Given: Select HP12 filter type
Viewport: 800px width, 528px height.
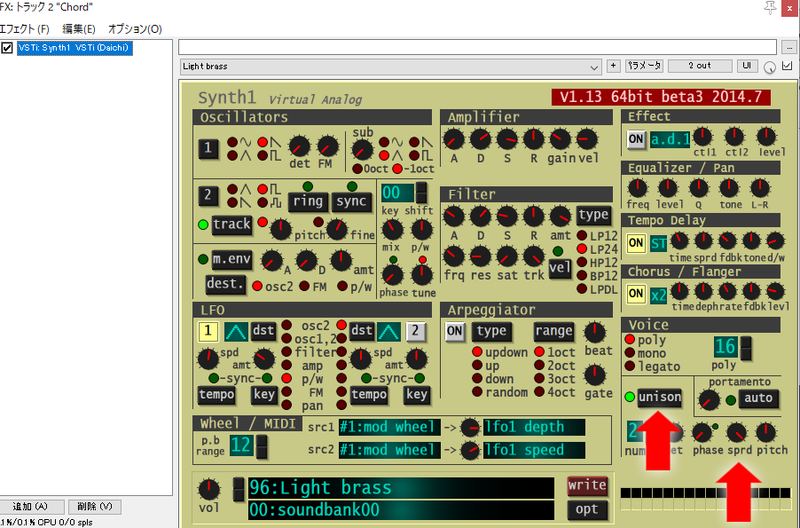Looking at the screenshot, I should click(x=582, y=262).
